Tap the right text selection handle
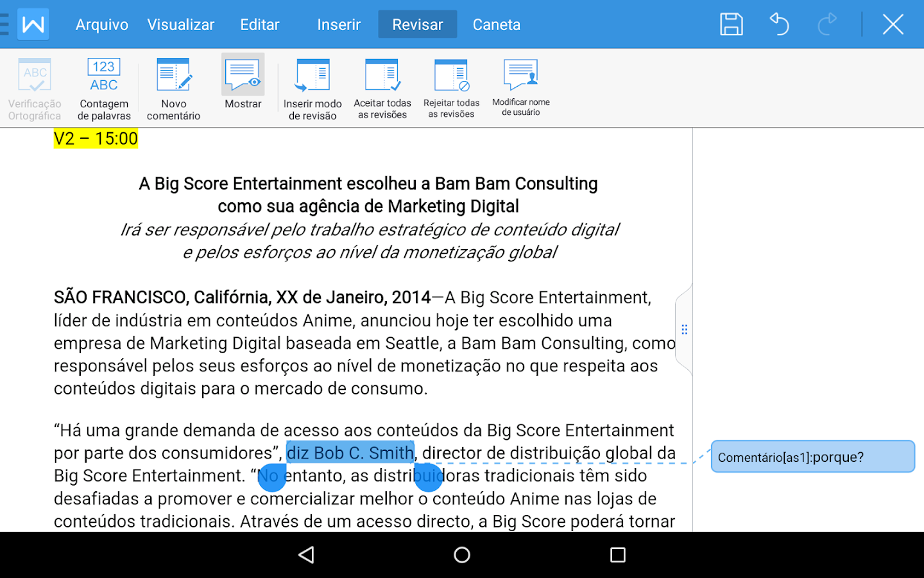The width and height of the screenshot is (924, 578). coord(428,478)
